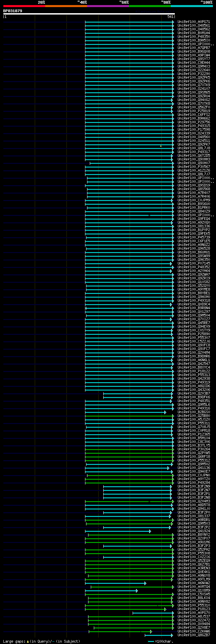Screen dimensions: 216x644
Task: Select label UniRef100_O81337
Action: pos(194,516)
